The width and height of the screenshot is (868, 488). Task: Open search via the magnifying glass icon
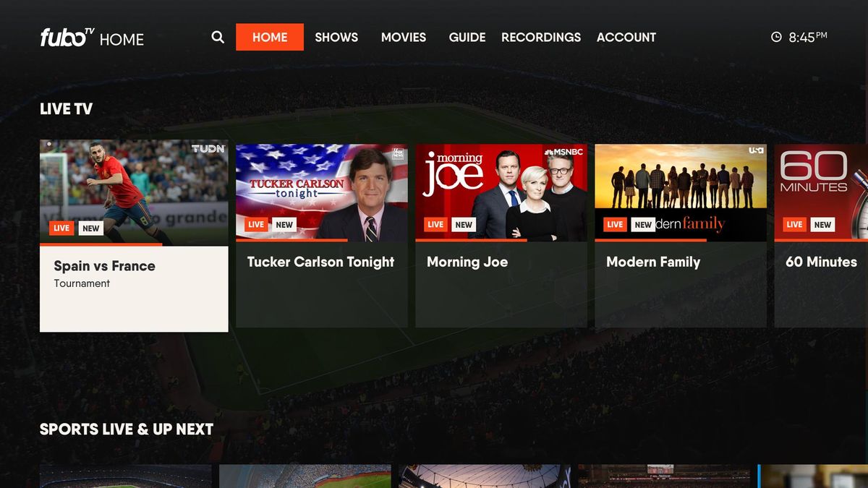pos(218,37)
